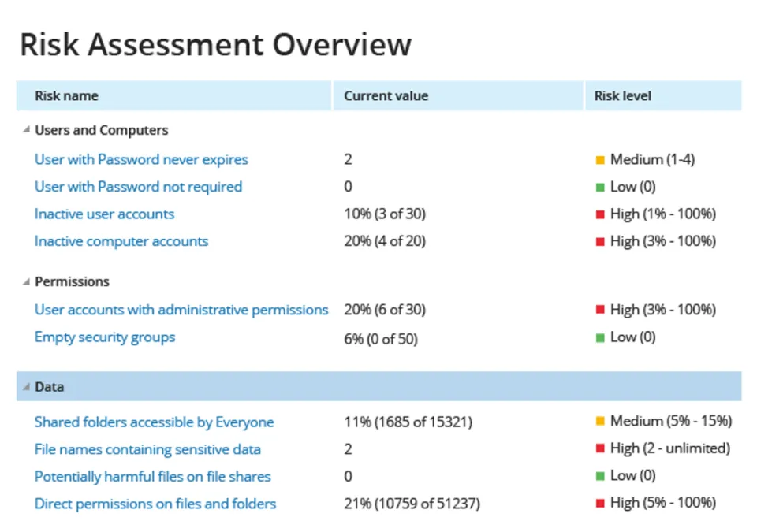The width and height of the screenshot is (757, 532).
Task: Open Potentially harmful files on file shares
Action: pyautogui.click(x=152, y=477)
